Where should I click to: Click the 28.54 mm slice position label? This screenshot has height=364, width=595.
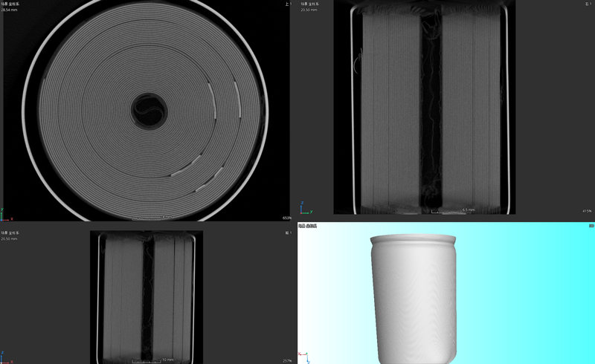pyautogui.click(x=10, y=10)
